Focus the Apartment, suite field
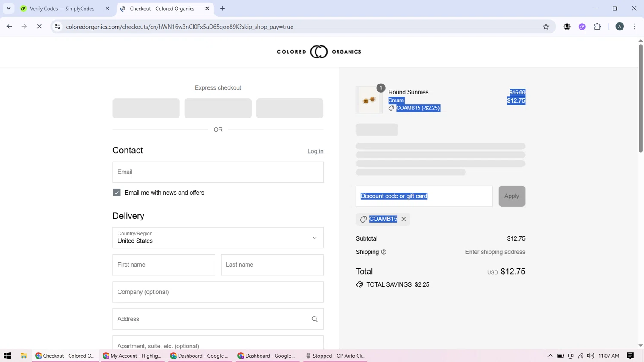This screenshot has height=362, width=644. pyautogui.click(x=218, y=343)
